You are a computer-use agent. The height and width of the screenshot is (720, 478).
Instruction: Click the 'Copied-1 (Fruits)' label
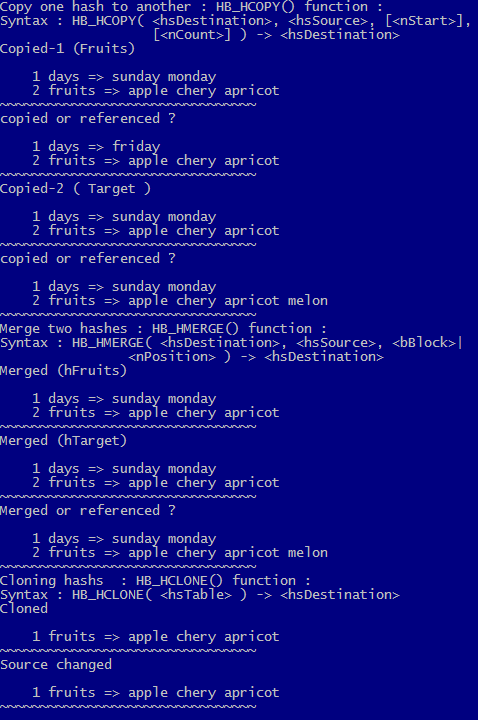67,49
